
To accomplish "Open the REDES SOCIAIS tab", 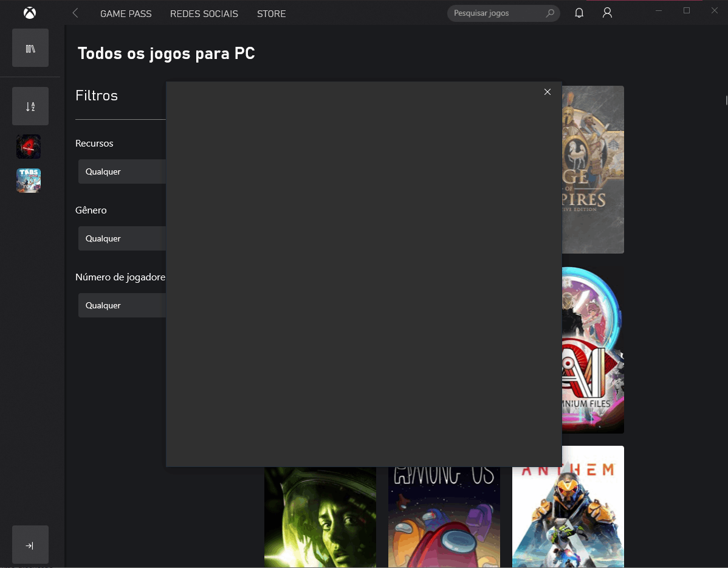I will (204, 14).
